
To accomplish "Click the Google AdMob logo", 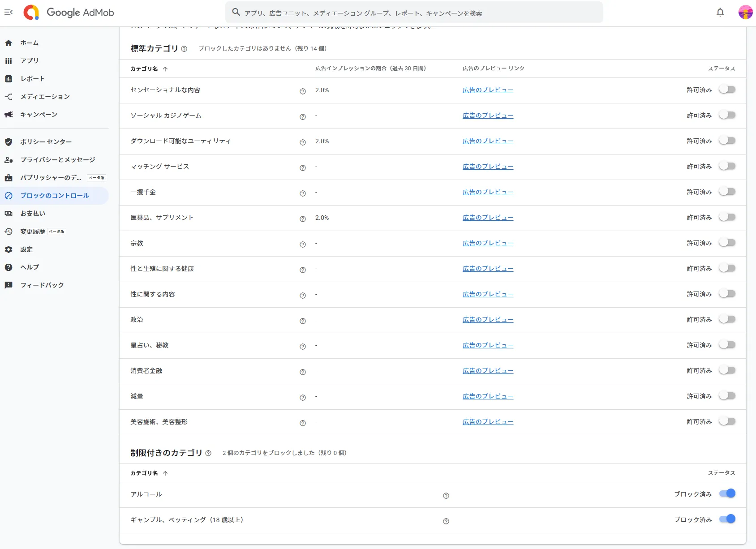I will point(69,13).
